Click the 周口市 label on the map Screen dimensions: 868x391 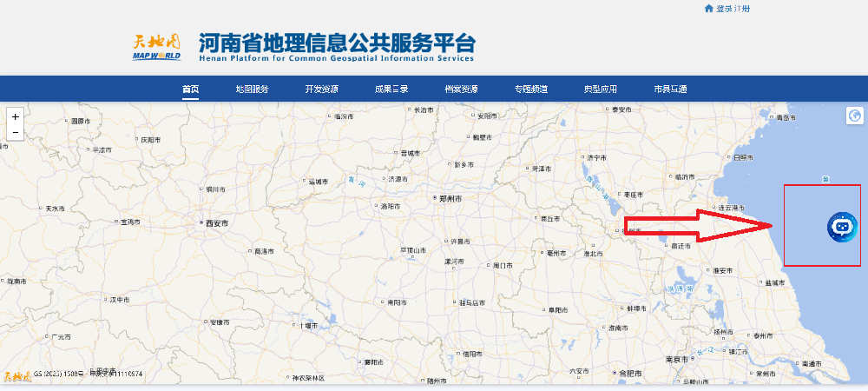(x=503, y=266)
